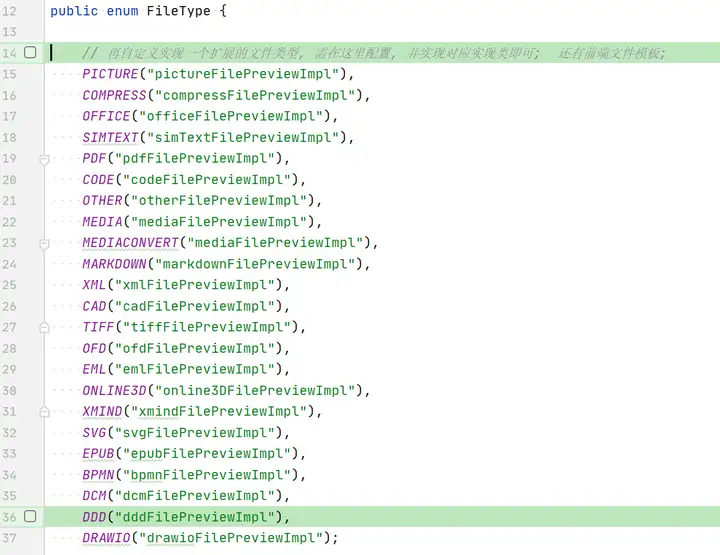Place cursor in the Chinese comment line
720x555 pixels.
(x=374, y=53)
